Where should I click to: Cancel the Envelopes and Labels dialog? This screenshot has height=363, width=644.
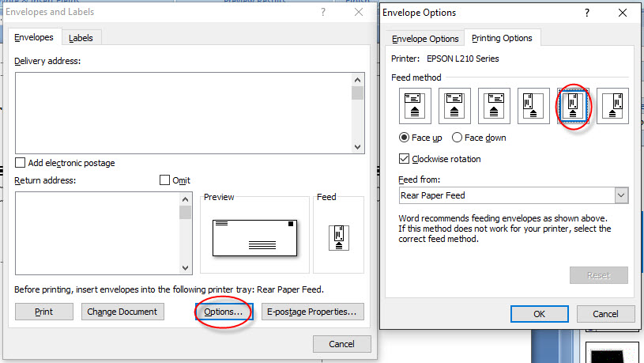pos(341,344)
